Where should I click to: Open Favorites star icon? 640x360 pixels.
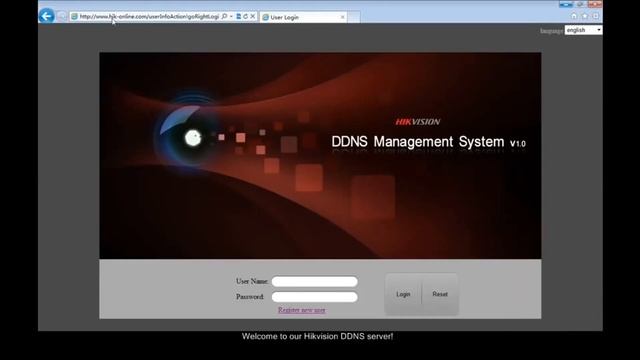tap(585, 16)
